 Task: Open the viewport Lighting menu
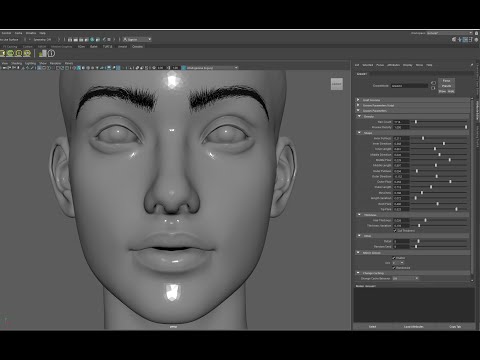tap(30, 63)
